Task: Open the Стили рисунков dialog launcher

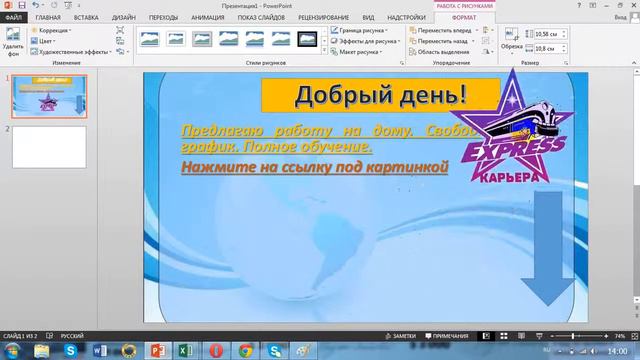Action: click(402, 63)
